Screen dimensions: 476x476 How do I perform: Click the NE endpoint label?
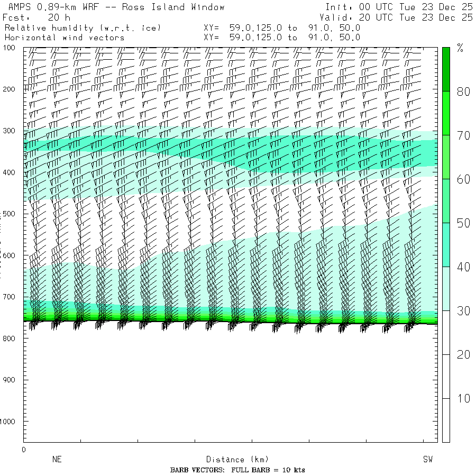(x=57, y=460)
